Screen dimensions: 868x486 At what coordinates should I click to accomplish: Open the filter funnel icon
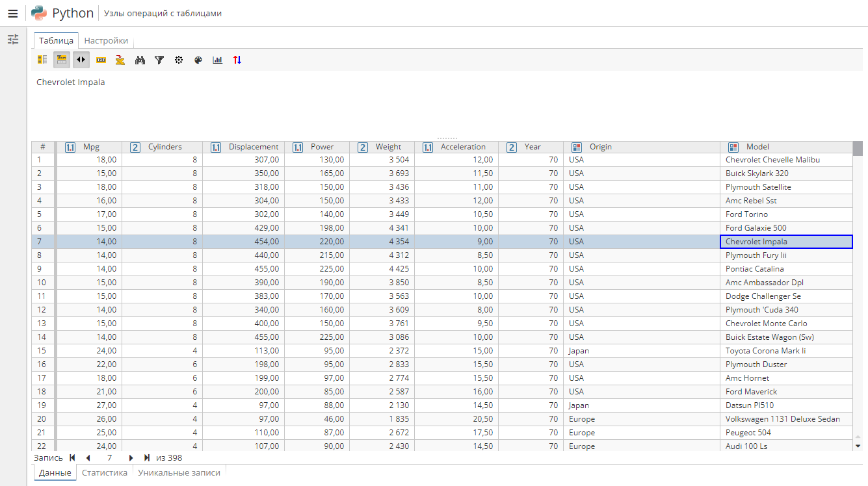pyautogui.click(x=159, y=60)
